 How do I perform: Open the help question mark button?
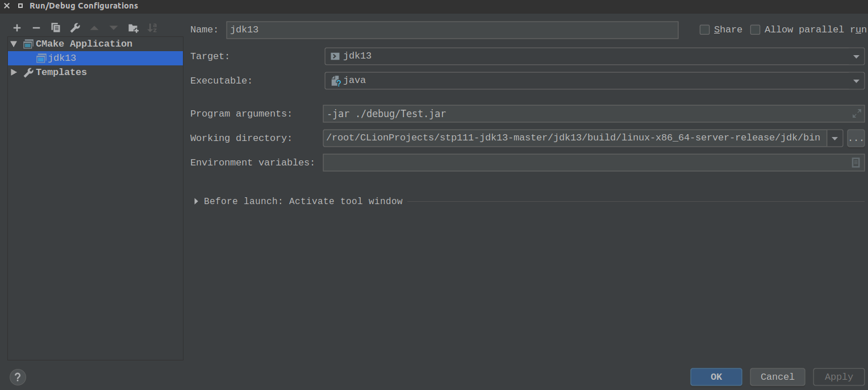[18, 377]
